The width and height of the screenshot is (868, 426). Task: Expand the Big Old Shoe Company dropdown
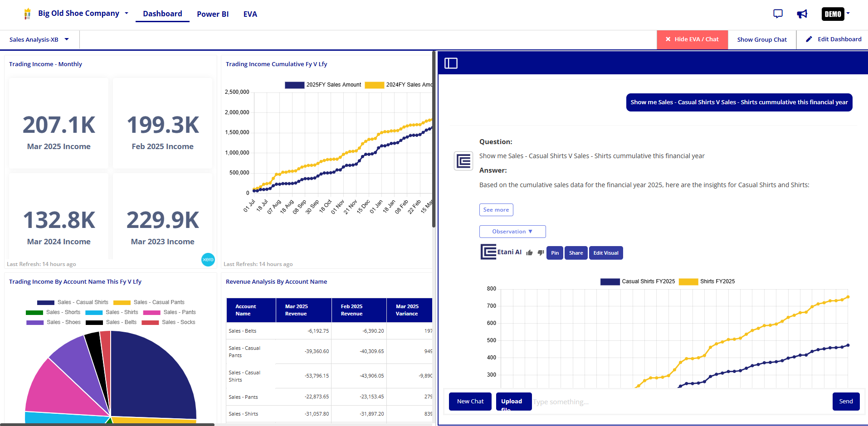[x=127, y=13]
